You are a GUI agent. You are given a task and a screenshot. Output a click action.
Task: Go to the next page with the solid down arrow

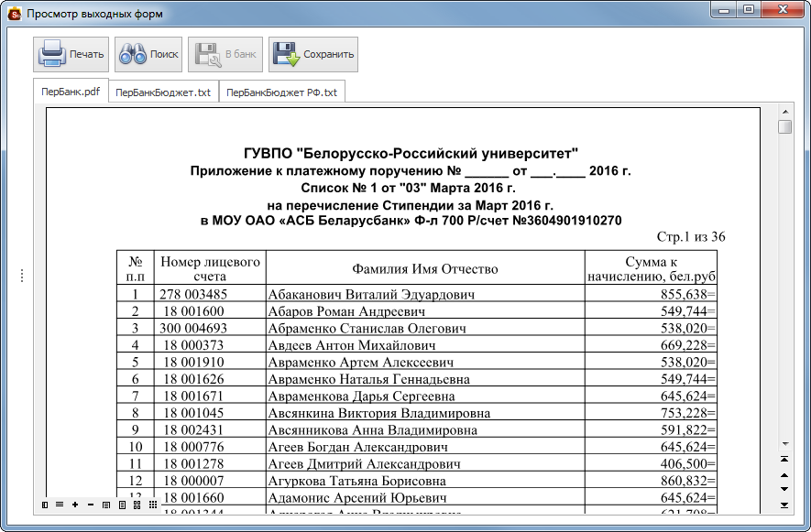point(784,489)
